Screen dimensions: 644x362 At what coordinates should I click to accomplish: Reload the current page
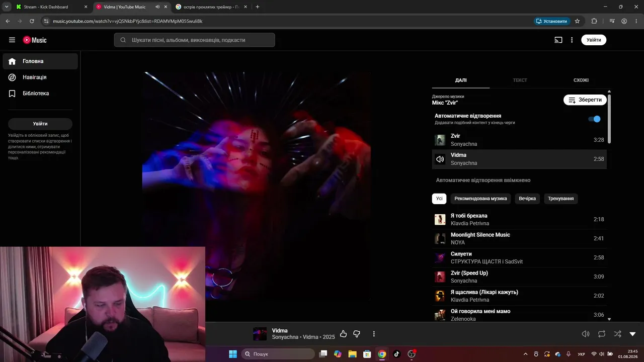point(32,21)
